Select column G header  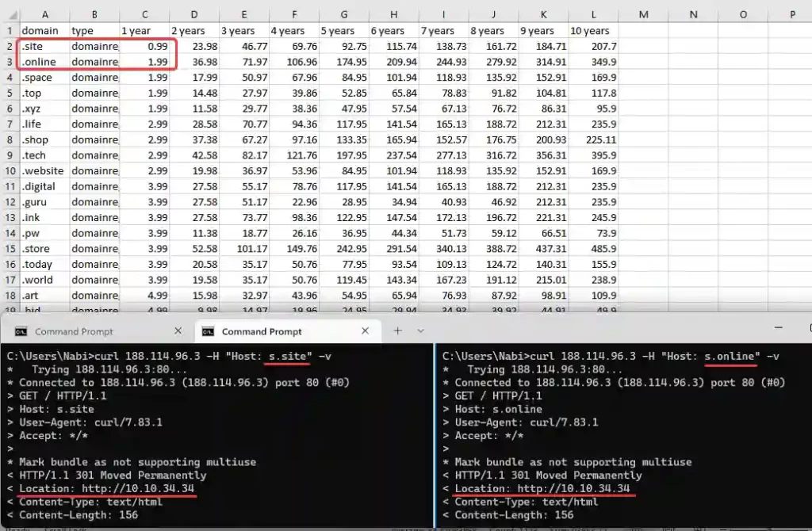tap(344, 15)
